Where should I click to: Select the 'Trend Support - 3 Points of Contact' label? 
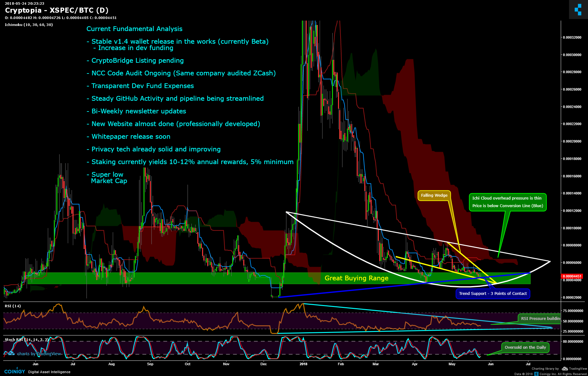[493, 294]
